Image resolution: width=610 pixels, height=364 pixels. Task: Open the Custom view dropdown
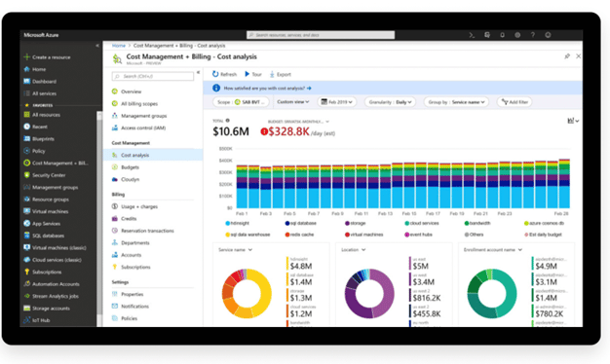(293, 102)
